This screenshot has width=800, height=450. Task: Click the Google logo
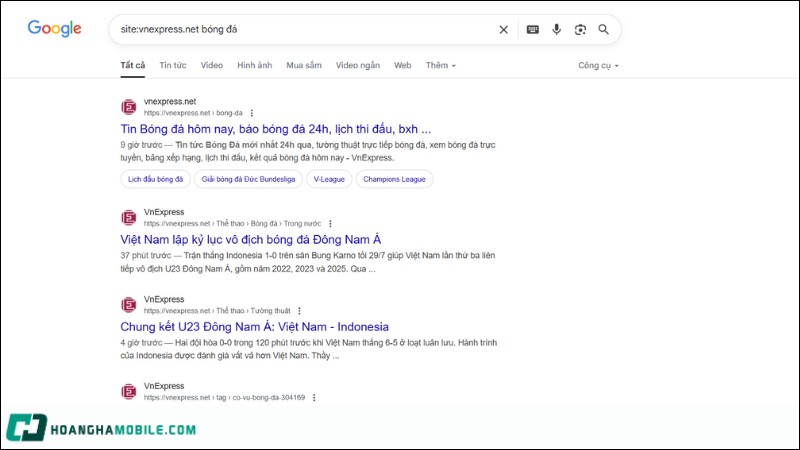pyautogui.click(x=55, y=29)
